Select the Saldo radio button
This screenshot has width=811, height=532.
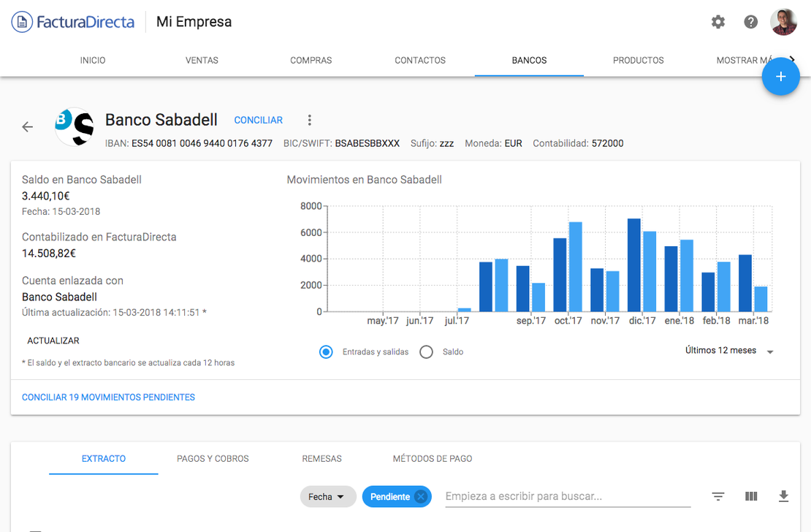[x=426, y=352]
